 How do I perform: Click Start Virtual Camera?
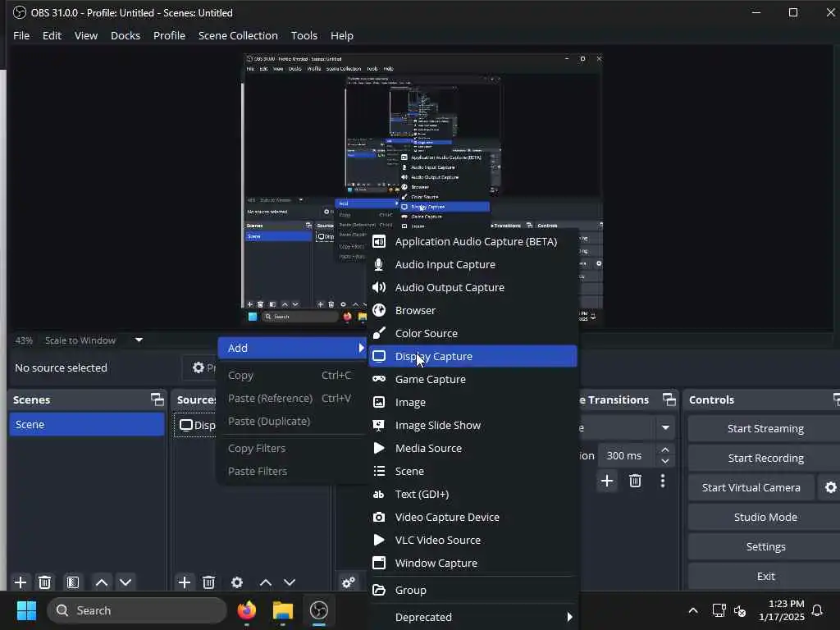(751, 487)
